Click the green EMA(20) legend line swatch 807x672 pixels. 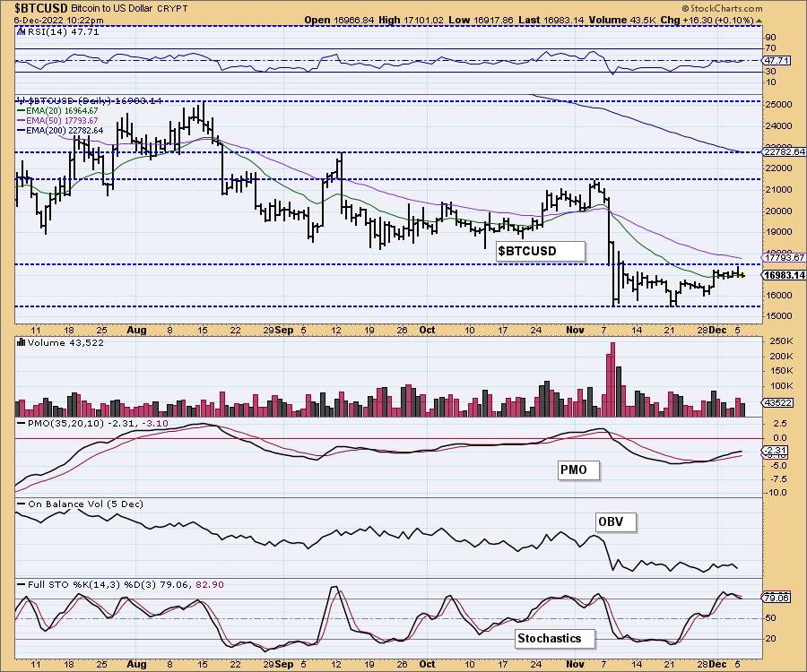pyautogui.click(x=22, y=110)
